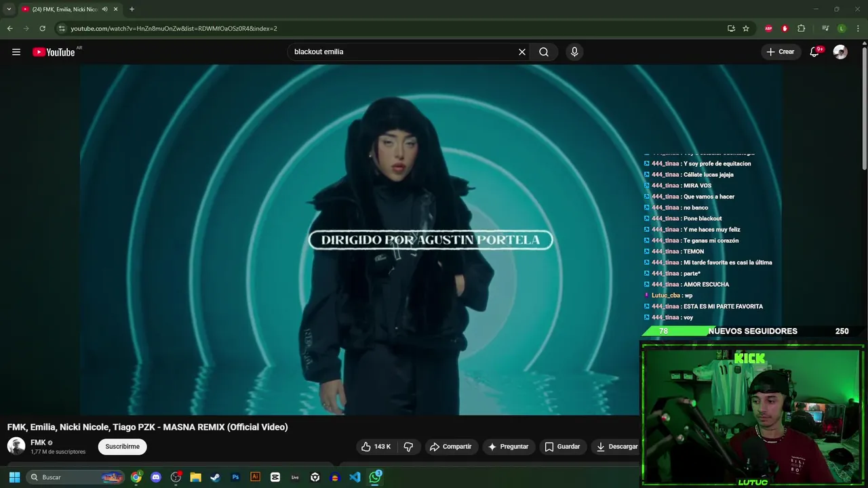Reload the page

(42, 28)
